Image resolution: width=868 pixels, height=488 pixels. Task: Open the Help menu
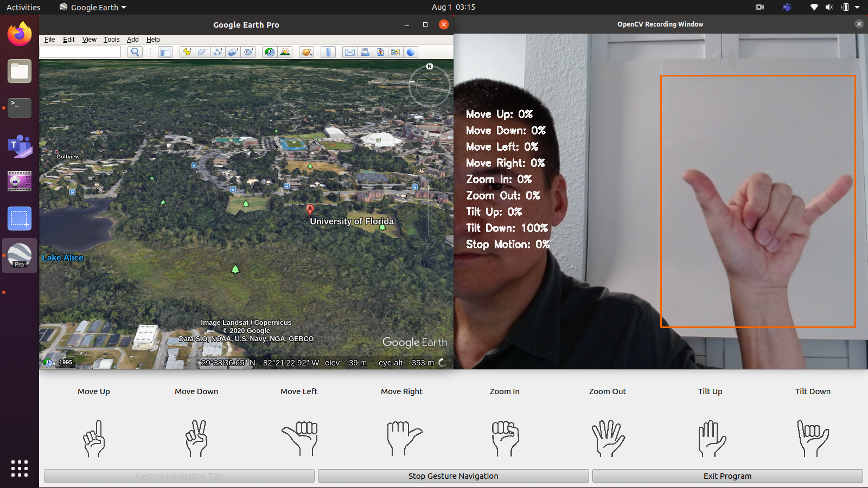tap(153, 40)
